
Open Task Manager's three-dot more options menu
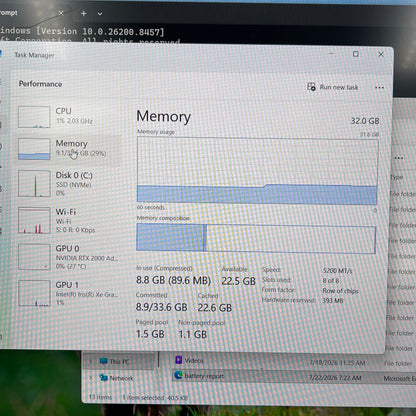[x=379, y=88]
